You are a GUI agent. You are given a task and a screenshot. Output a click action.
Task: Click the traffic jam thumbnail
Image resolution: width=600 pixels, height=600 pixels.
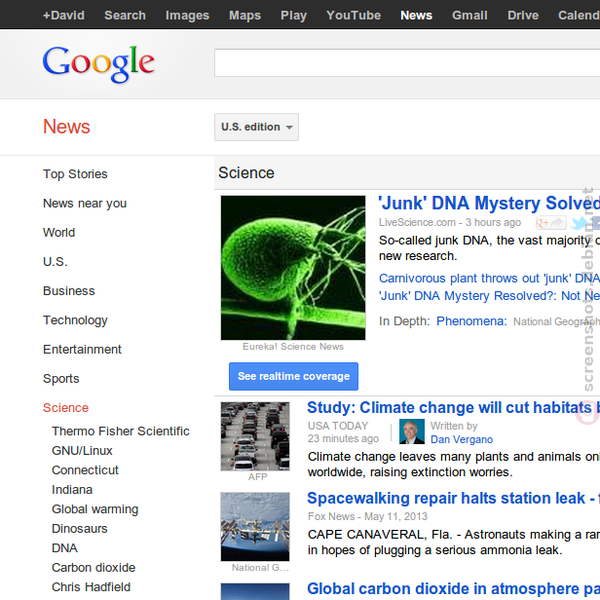[255, 436]
